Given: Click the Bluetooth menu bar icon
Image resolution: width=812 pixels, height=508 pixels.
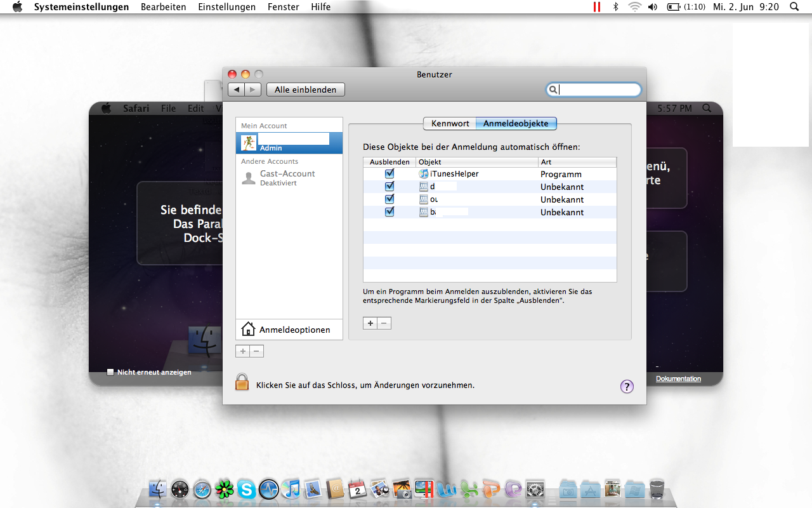Looking at the screenshot, I should [615, 7].
